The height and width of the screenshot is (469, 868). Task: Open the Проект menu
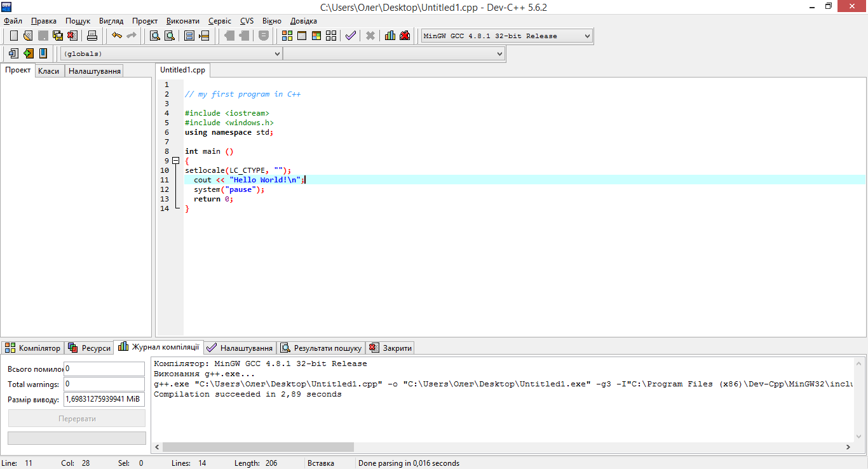pyautogui.click(x=145, y=21)
